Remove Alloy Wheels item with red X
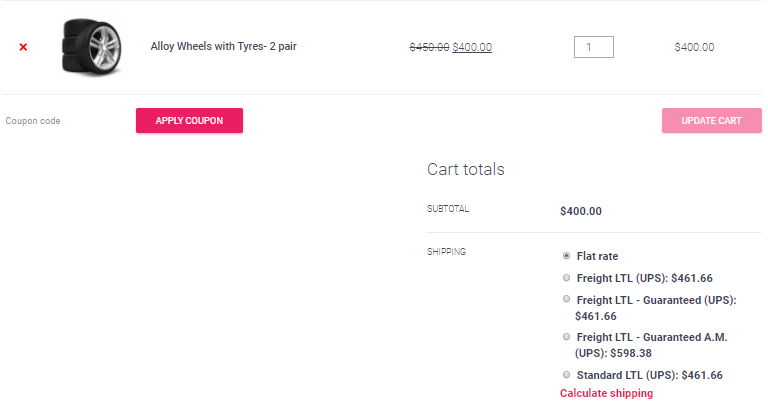The height and width of the screenshot is (413, 768). click(23, 47)
